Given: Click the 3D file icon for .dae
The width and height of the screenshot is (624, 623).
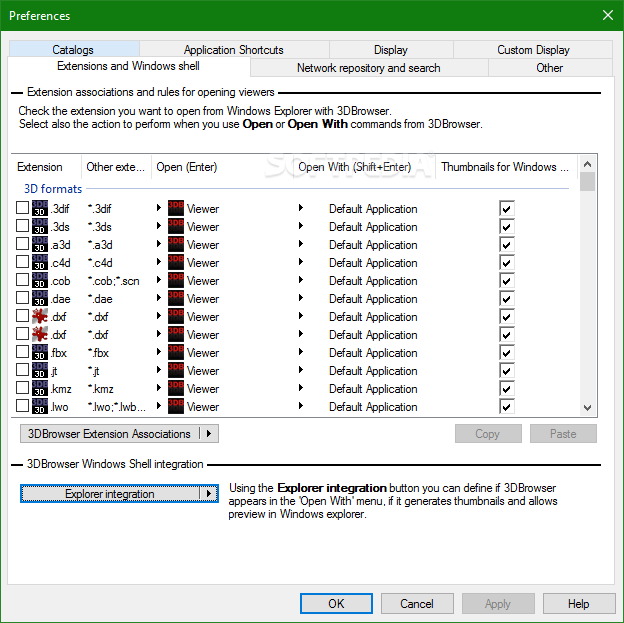Looking at the screenshot, I should pyautogui.click(x=40, y=298).
